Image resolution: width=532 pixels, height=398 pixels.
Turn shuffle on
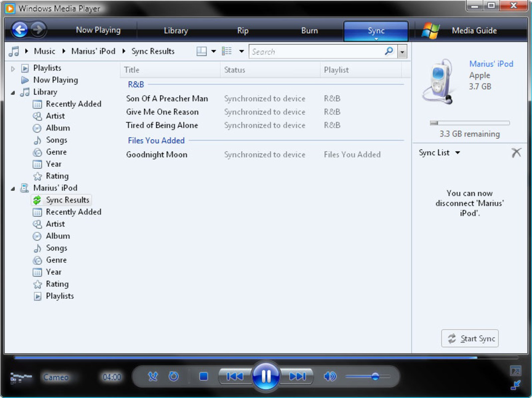(x=153, y=376)
